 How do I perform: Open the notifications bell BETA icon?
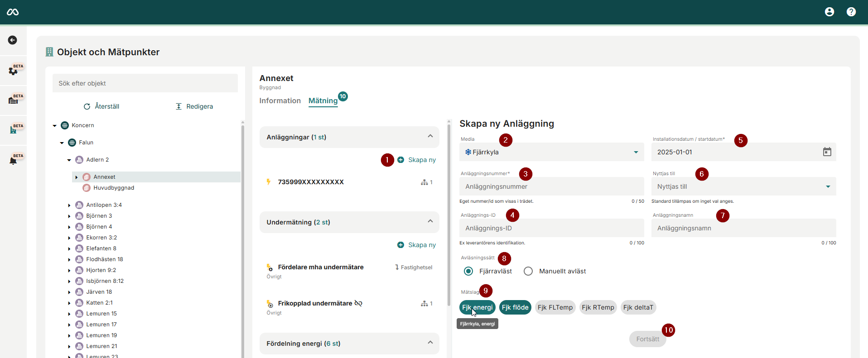[14, 160]
